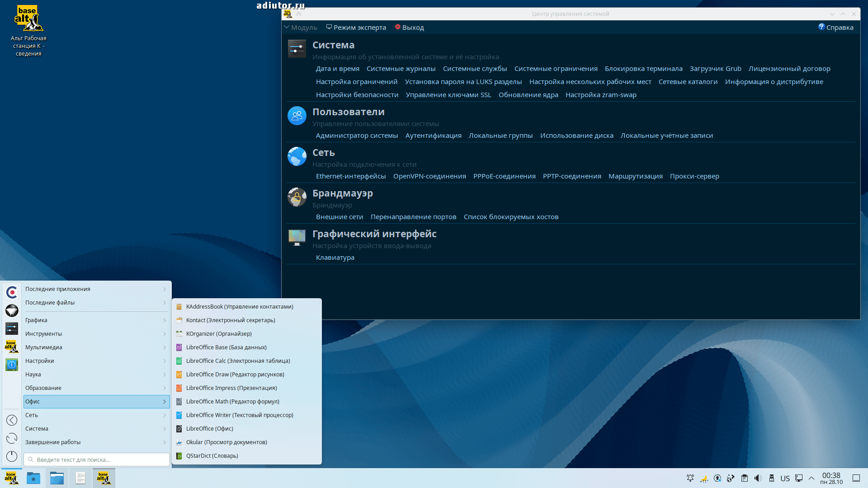Click the Пользователи section users icon
The image size is (868, 488).
click(x=297, y=116)
